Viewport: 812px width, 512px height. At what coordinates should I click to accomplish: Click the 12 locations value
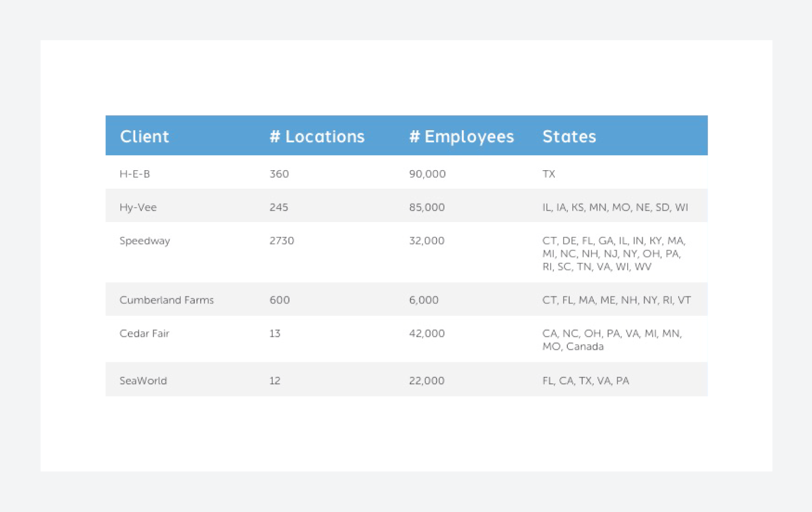275,381
